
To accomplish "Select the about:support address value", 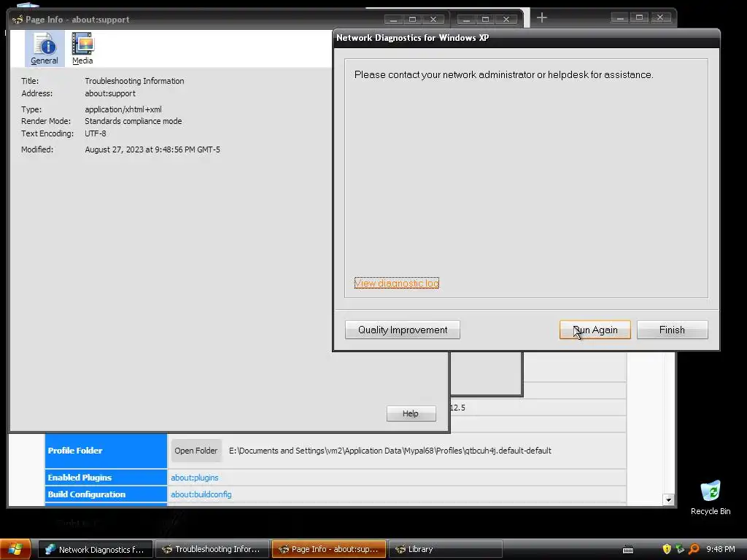I will pyautogui.click(x=110, y=93).
